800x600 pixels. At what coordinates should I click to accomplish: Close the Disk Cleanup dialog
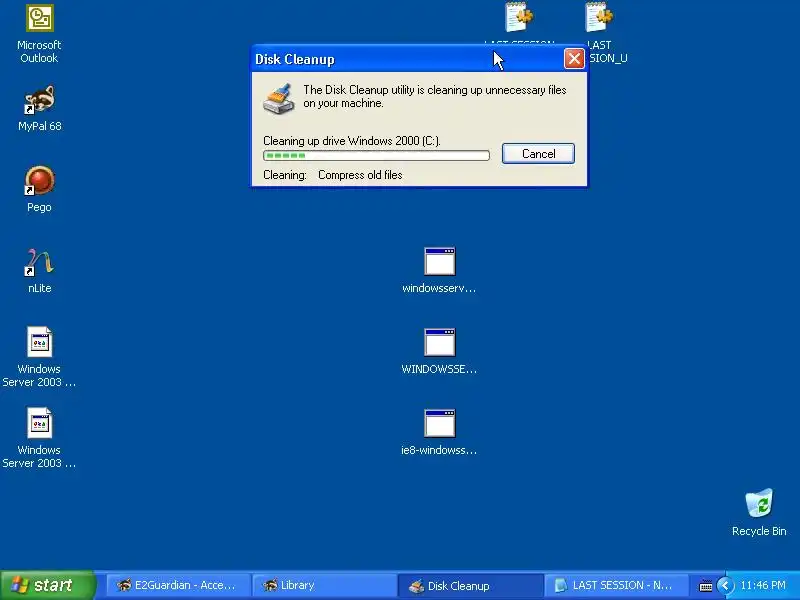(x=574, y=59)
